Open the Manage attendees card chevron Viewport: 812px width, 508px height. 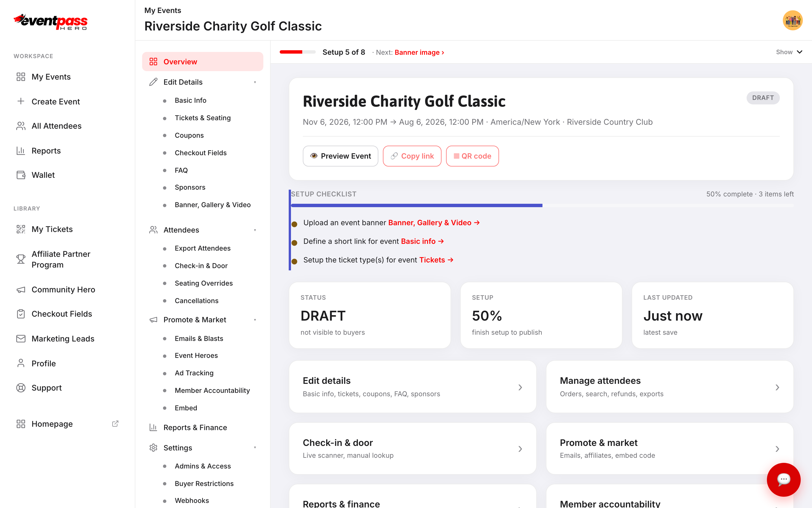pos(777,387)
